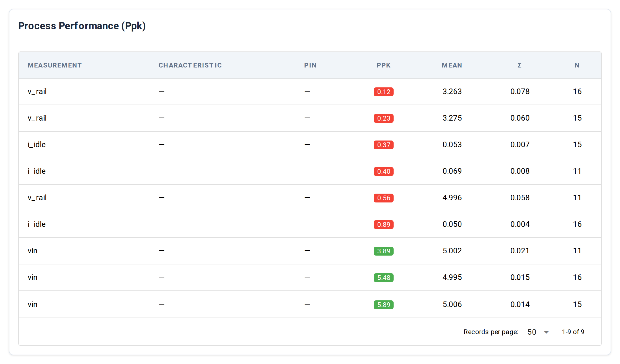Click the CHARACTERISTIC column header
The width and height of the screenshot is (620, 364).
pyautogui.click(x=190, y=65)
